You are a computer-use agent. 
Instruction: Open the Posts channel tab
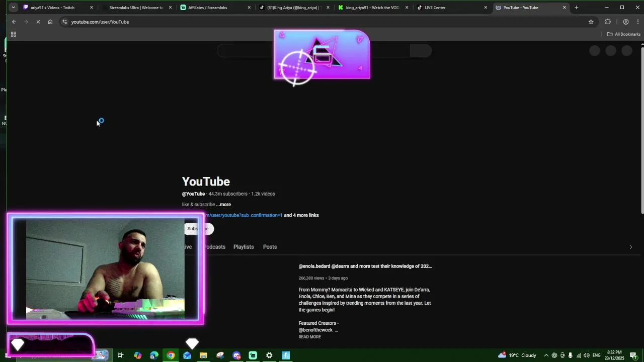tap(270, 247)
